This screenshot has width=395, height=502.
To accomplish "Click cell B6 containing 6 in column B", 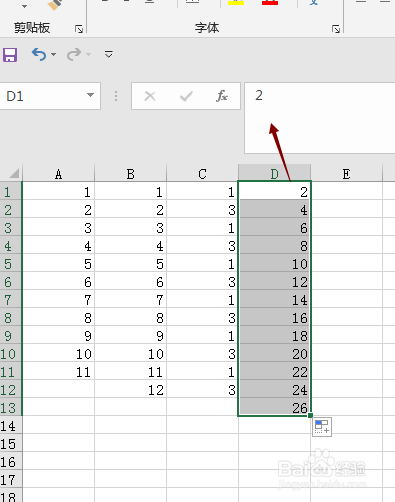I will [x=130, y=282].
